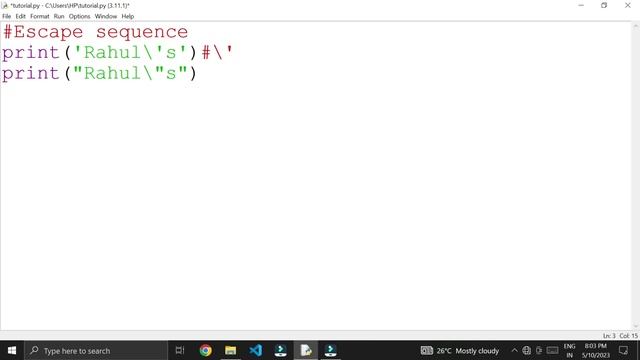
Task: Click the Ln: 3 status bar indicator
Action: point(609,336)
